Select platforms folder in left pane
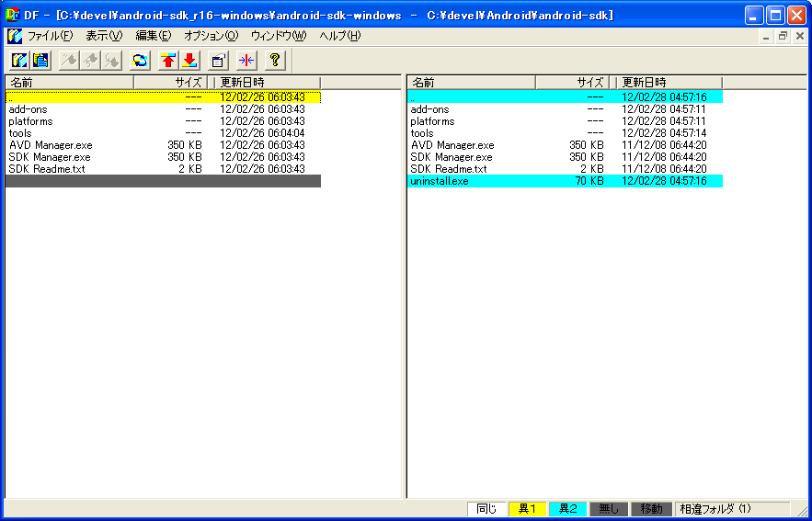 [163, 121]
